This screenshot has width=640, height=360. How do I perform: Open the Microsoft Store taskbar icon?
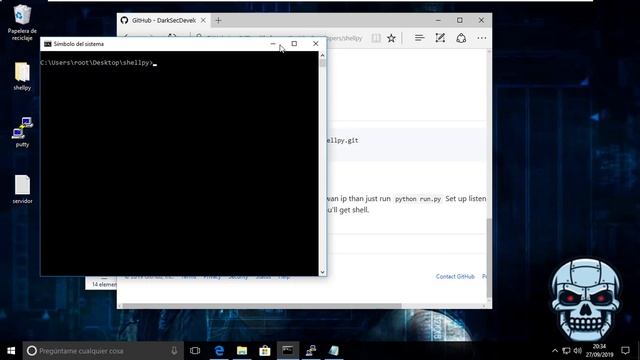(x=265, y=351)
